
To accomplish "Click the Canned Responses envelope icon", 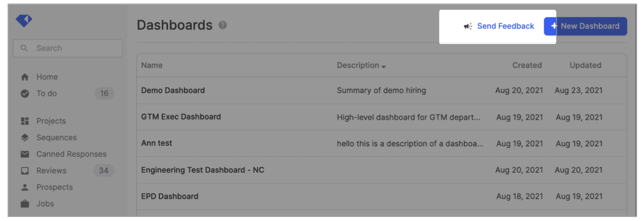I will [25, 154].
